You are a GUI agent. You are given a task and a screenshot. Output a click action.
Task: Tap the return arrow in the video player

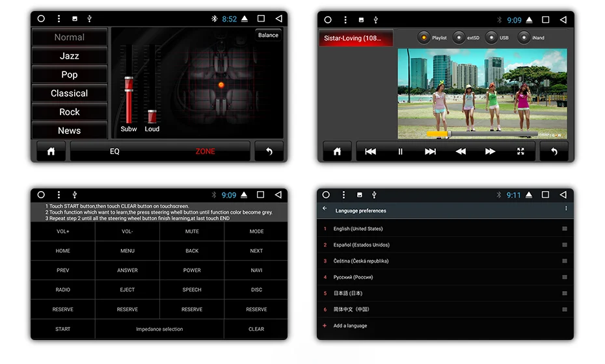(554, 151)
